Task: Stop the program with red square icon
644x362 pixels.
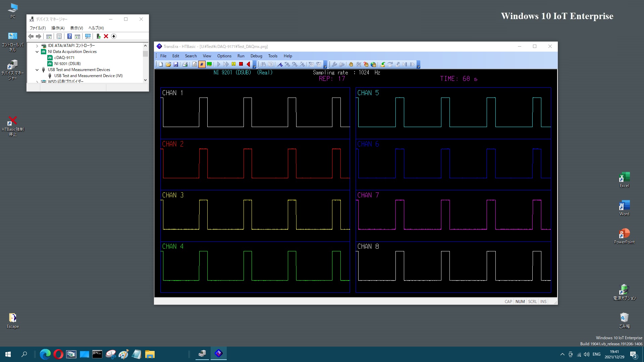Action: pyautogui.click(x=241, y=64)
